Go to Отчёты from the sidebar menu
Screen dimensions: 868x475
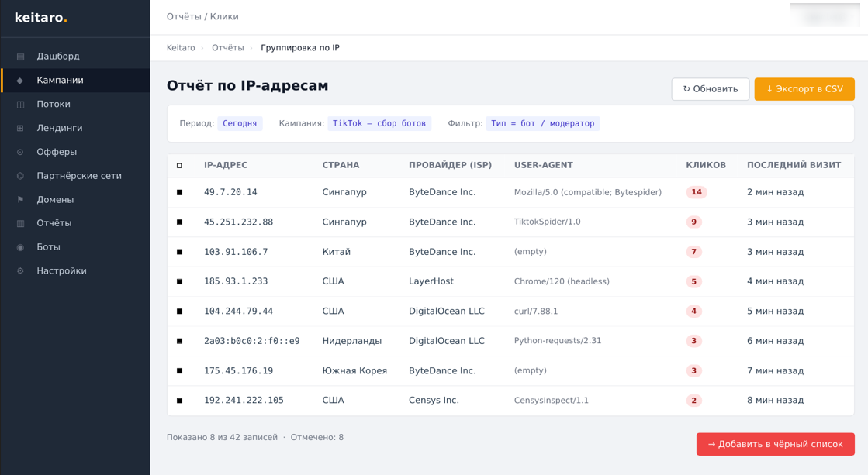[54, 223]
